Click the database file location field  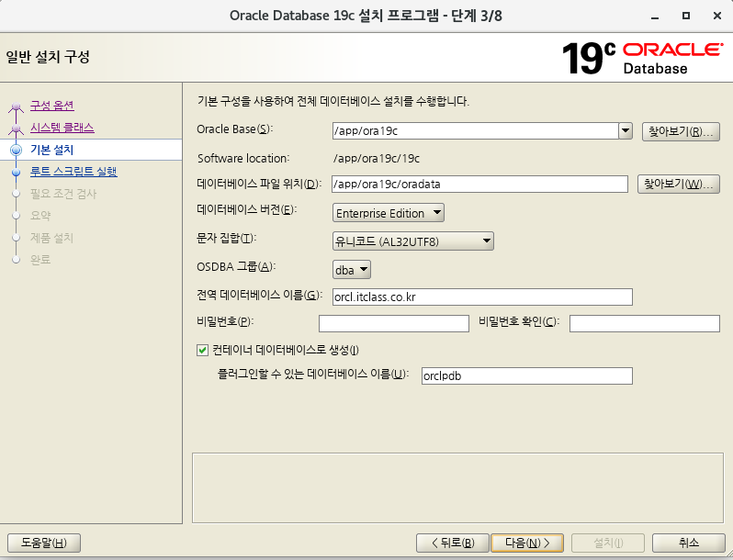(479, 184)
